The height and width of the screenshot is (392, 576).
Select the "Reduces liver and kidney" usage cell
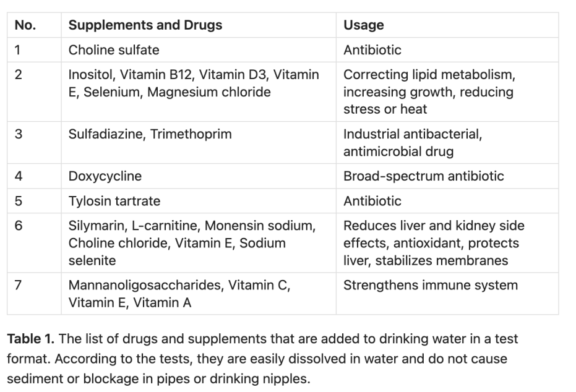click(434, 243)
